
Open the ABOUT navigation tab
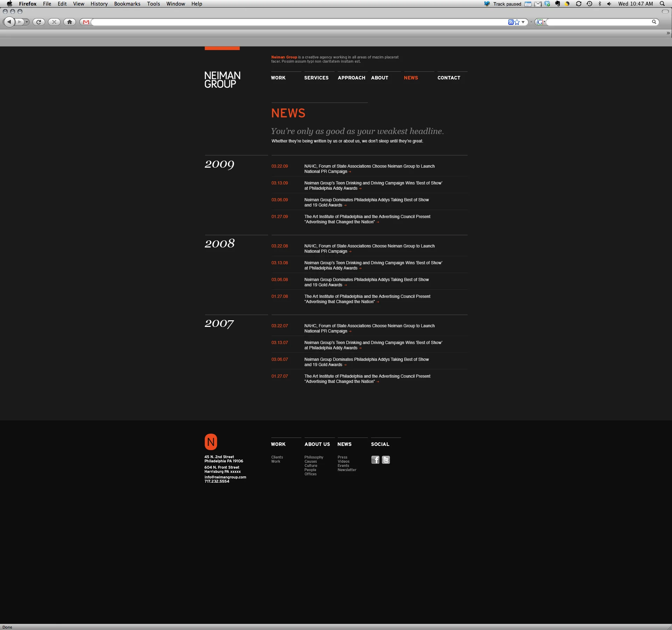(380, 78)
